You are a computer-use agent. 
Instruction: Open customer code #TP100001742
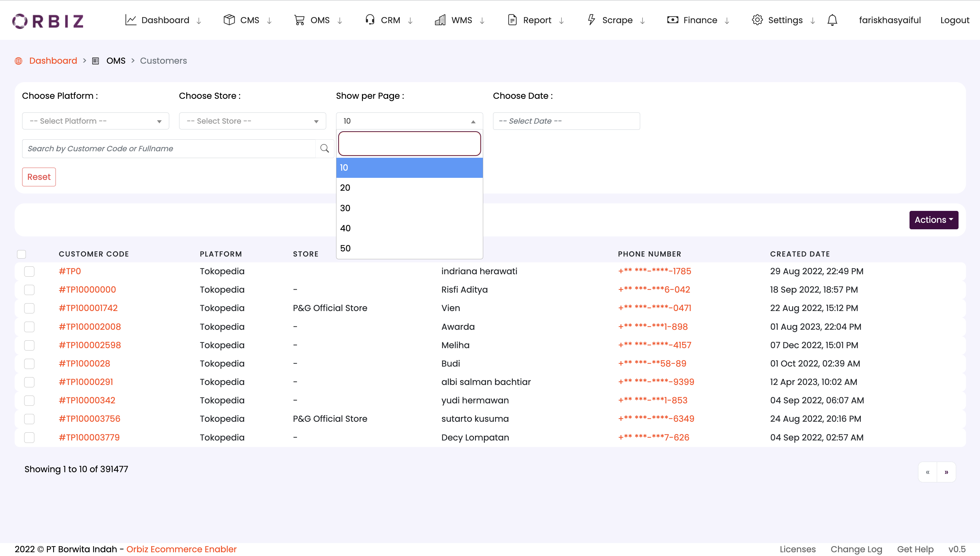88,308
